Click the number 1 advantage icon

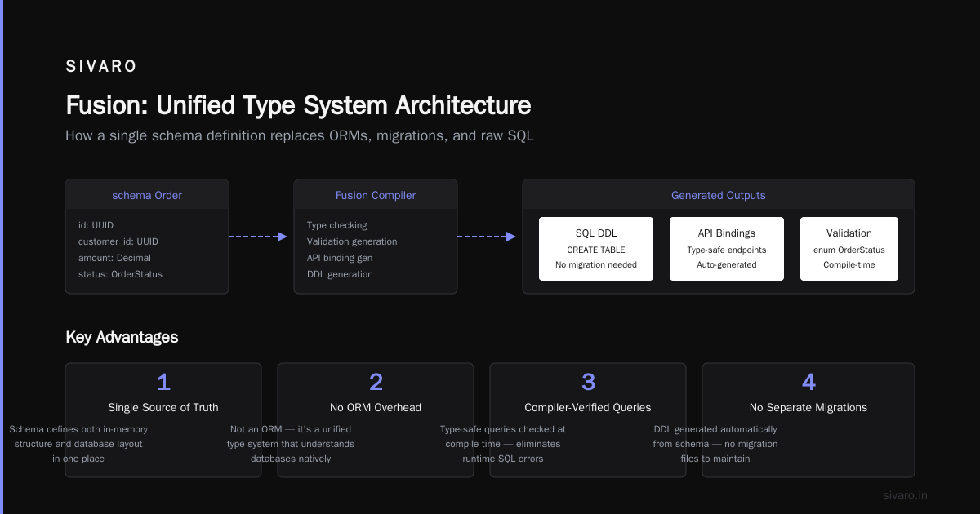click(163, 382)
